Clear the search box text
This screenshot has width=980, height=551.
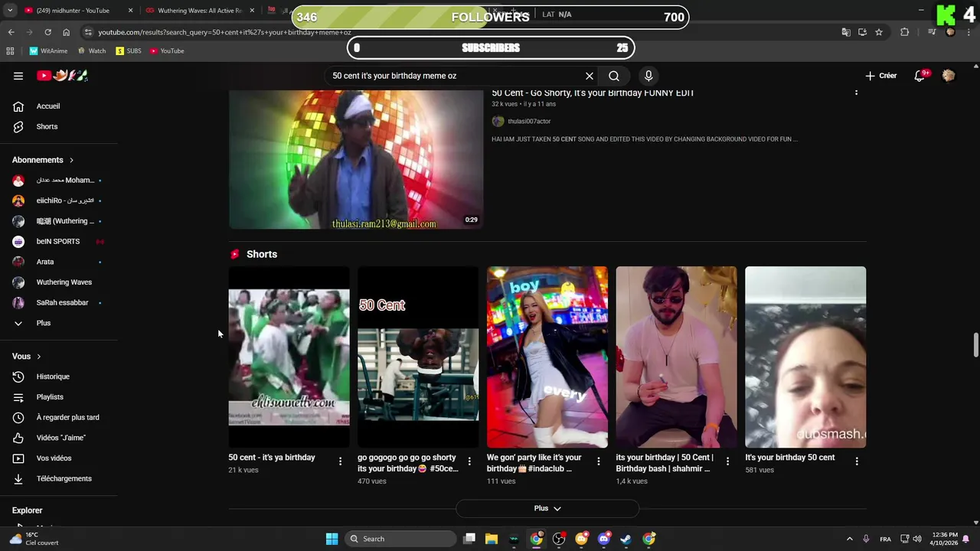[x=590, y=76]
